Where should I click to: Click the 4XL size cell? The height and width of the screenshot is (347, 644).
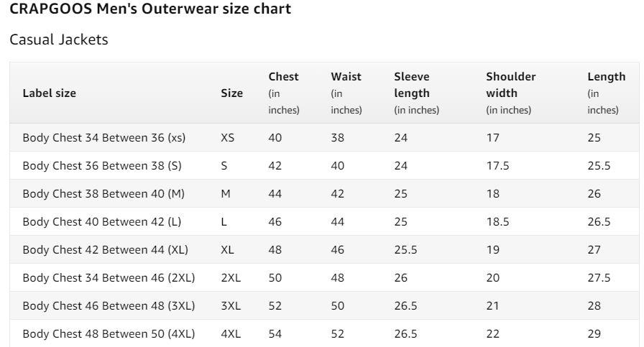point(231,333)
